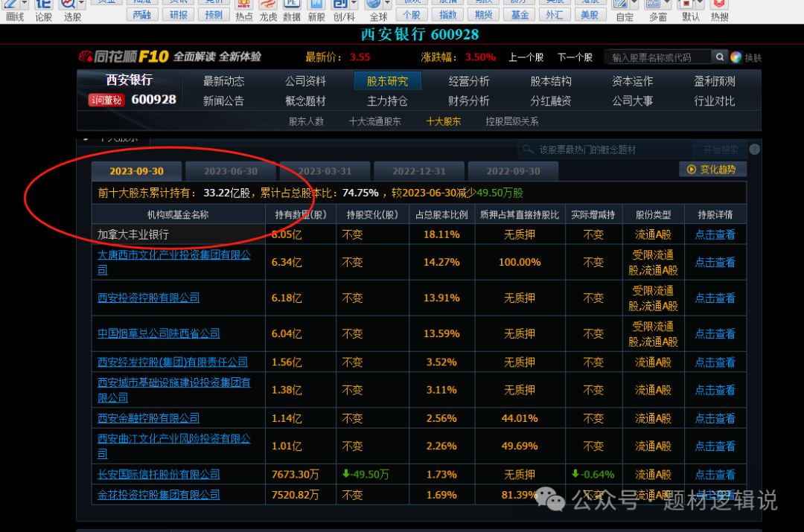Screen dimensions: 804x532
Task: Select the 2022-12-31 date tab
Action: 419,171
